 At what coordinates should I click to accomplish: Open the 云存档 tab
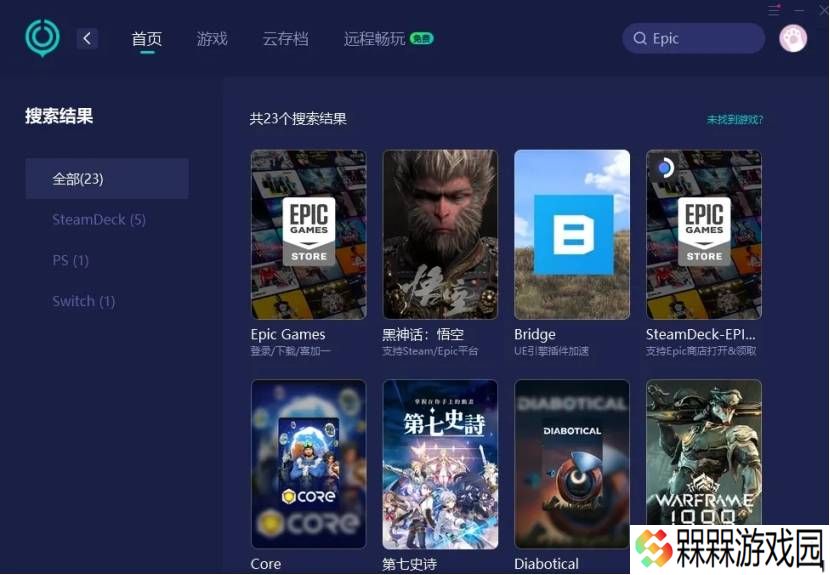[x=285, y=39]
